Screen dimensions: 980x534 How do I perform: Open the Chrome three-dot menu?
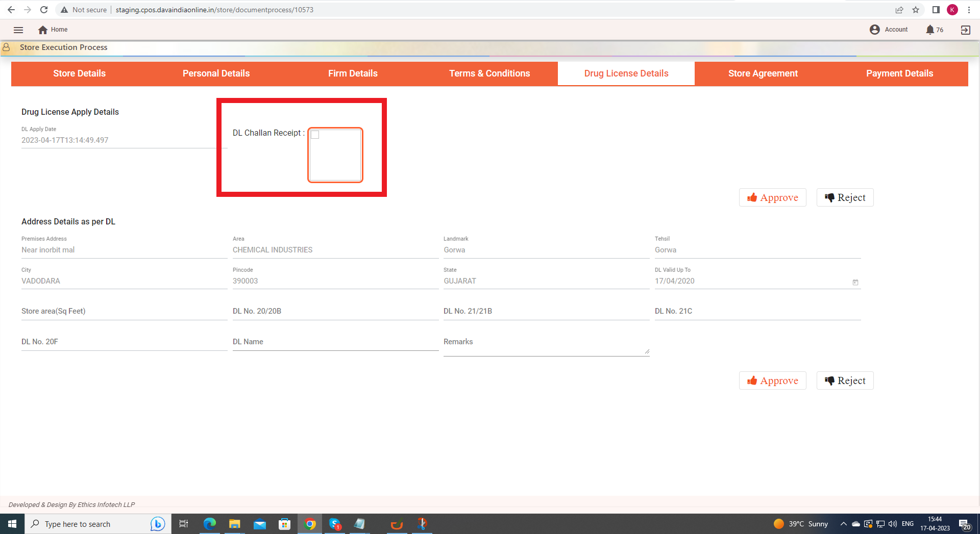tap(969, 10)
